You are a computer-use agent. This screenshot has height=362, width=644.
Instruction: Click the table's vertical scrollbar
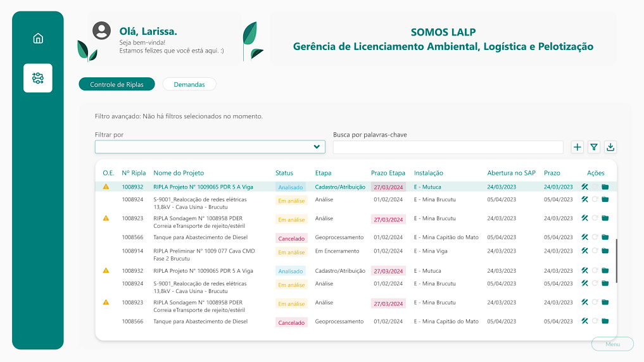click(617, 261)
